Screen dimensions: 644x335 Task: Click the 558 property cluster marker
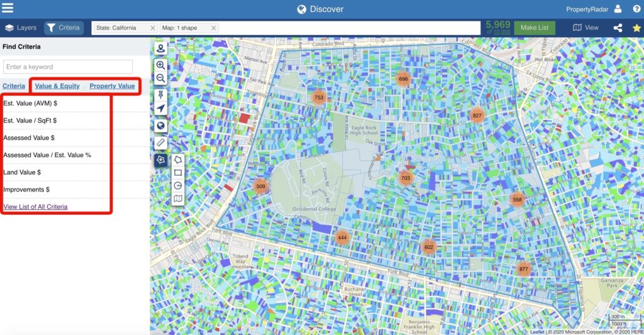[x=517, y=199]
